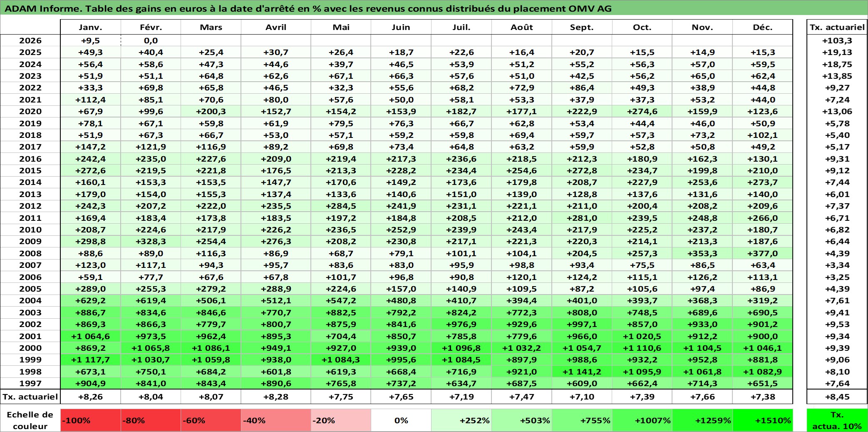
Task: Click the +997,1 cell in 2002
Action: [582, 324]
